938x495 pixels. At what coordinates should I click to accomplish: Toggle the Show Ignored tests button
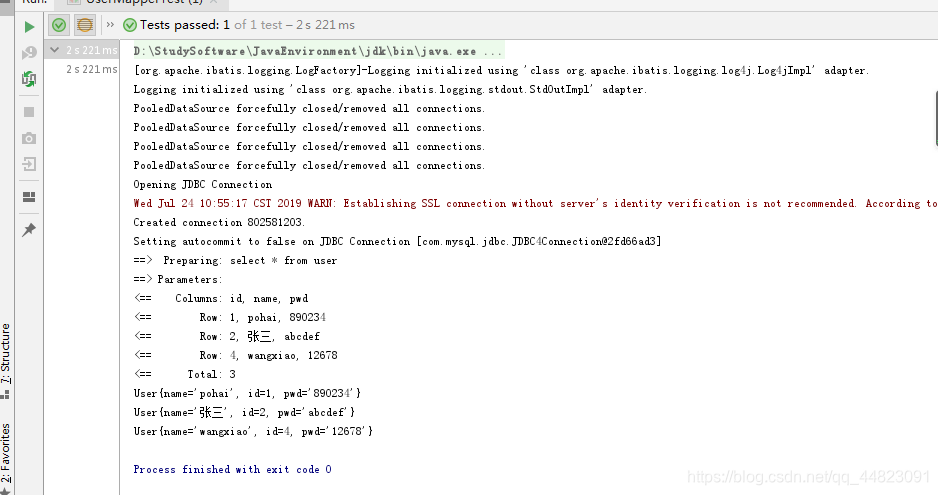tap(85, 25)
